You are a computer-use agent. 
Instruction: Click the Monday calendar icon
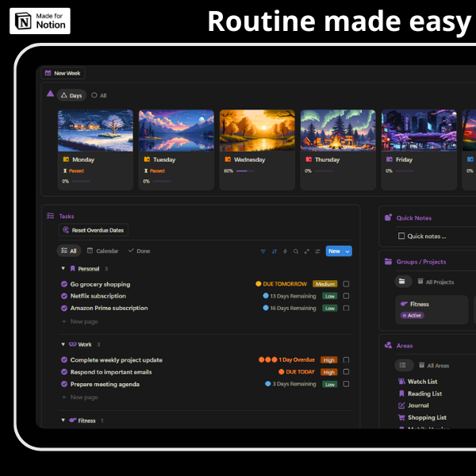(66, 159)
